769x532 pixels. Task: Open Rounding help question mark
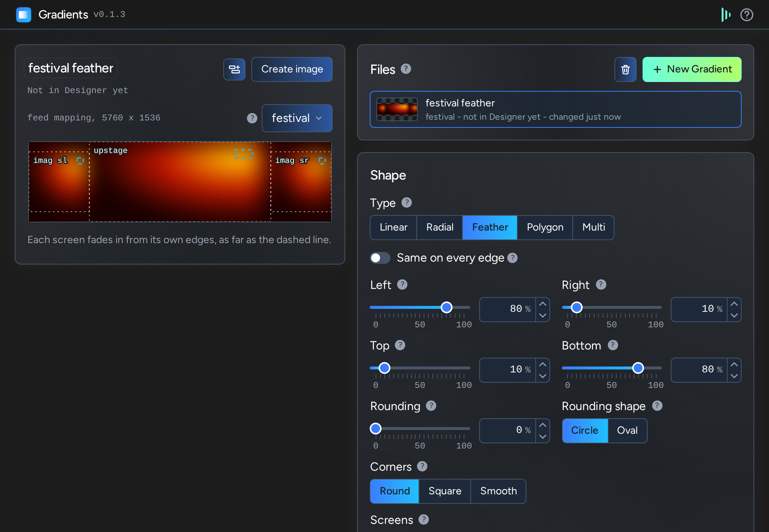tap(431, 406)
